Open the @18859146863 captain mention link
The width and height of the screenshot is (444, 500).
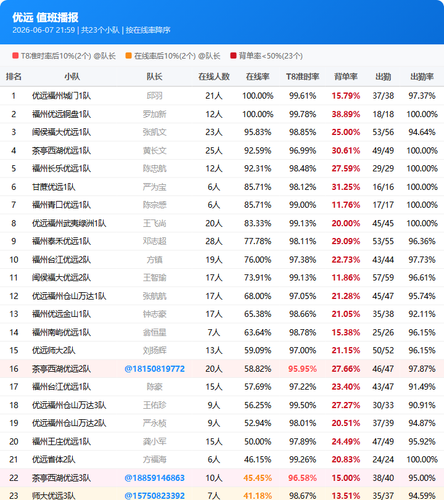[154, 478]
